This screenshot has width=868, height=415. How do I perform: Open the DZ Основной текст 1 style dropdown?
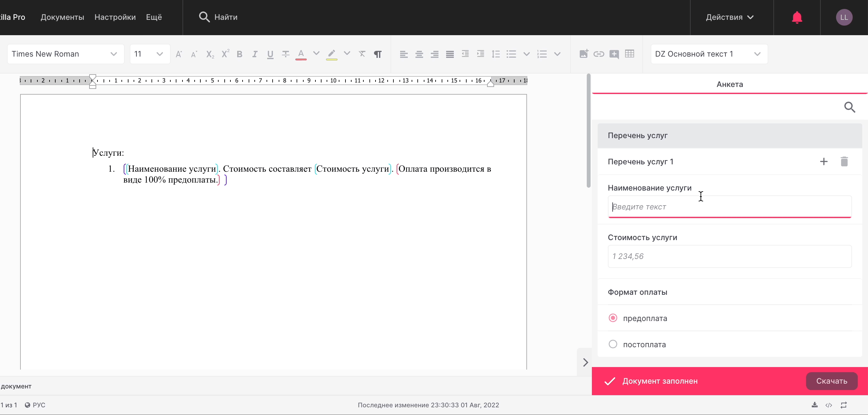[709, 54]
